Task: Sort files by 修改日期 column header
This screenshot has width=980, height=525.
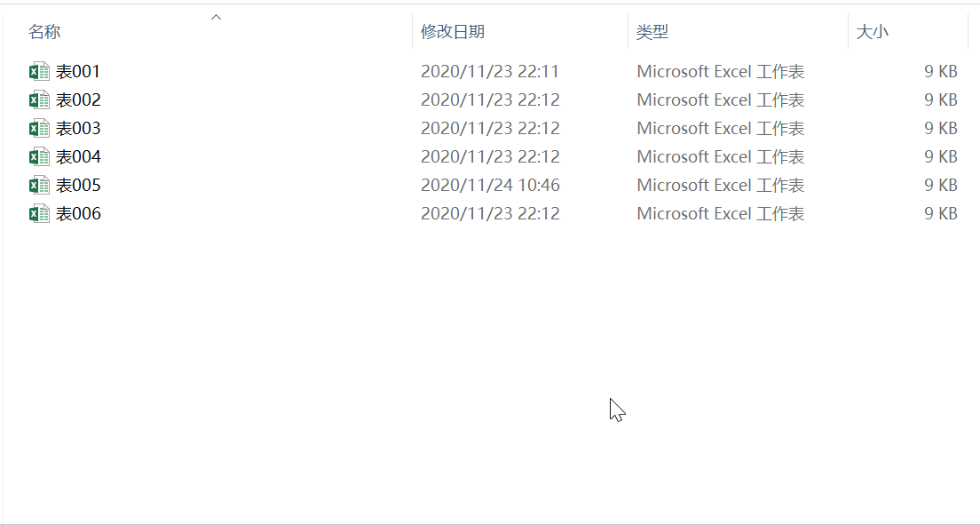Action: click(453, 32)
